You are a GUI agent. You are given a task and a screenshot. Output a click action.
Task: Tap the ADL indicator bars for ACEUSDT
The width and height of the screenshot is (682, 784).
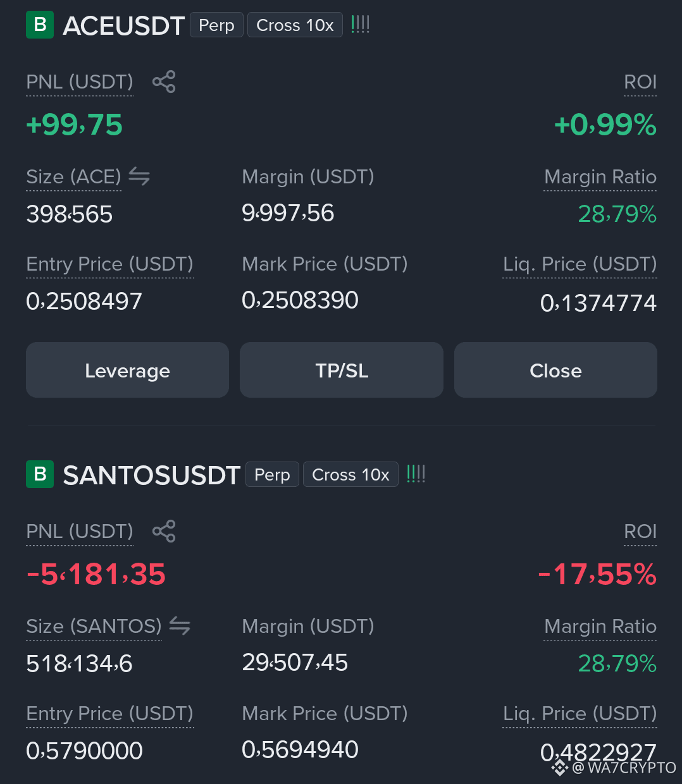point(360,25)
